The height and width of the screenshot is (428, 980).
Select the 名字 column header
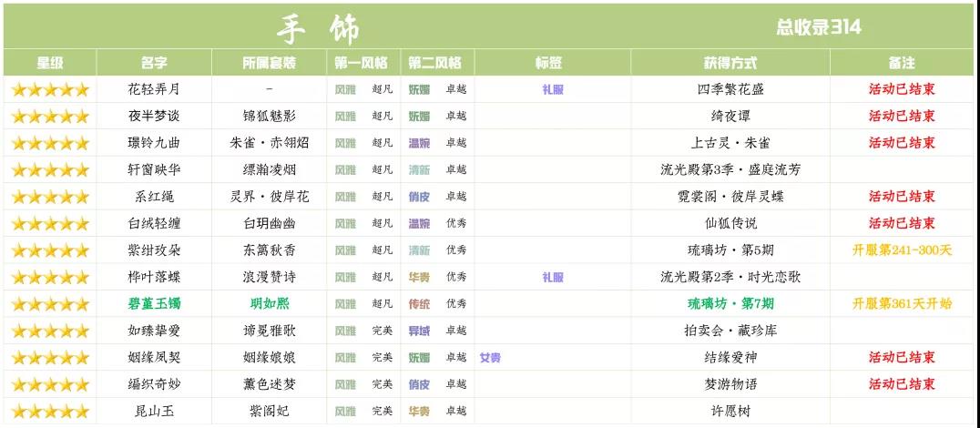[154, 63]
